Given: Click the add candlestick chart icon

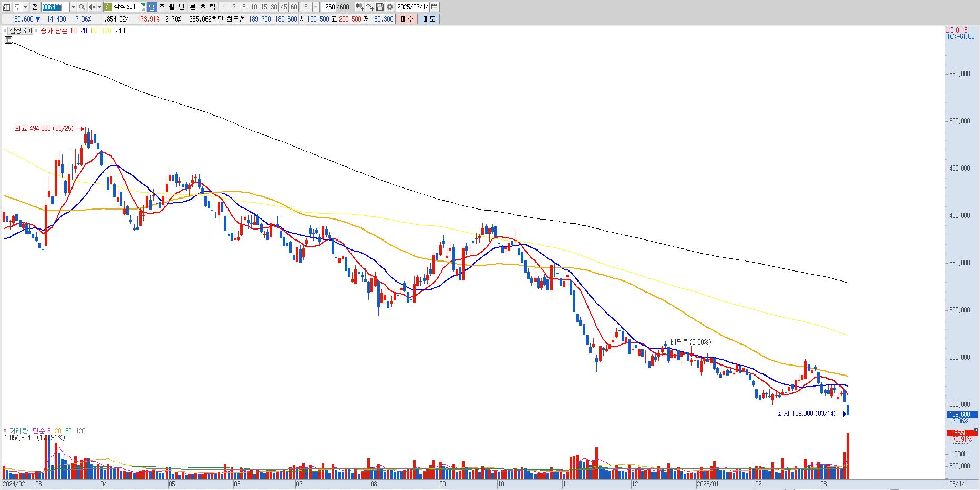Looking at the screenshot, I should [x=359, y=7].
